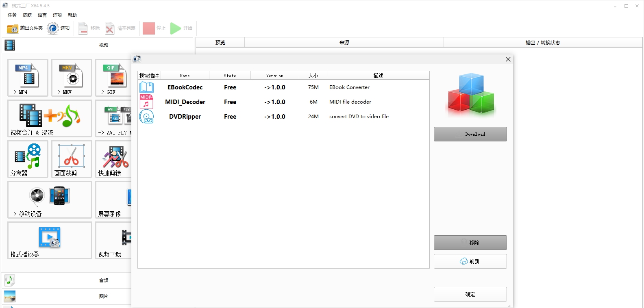
Task: Close the plugin dialog
Action: 508,59
